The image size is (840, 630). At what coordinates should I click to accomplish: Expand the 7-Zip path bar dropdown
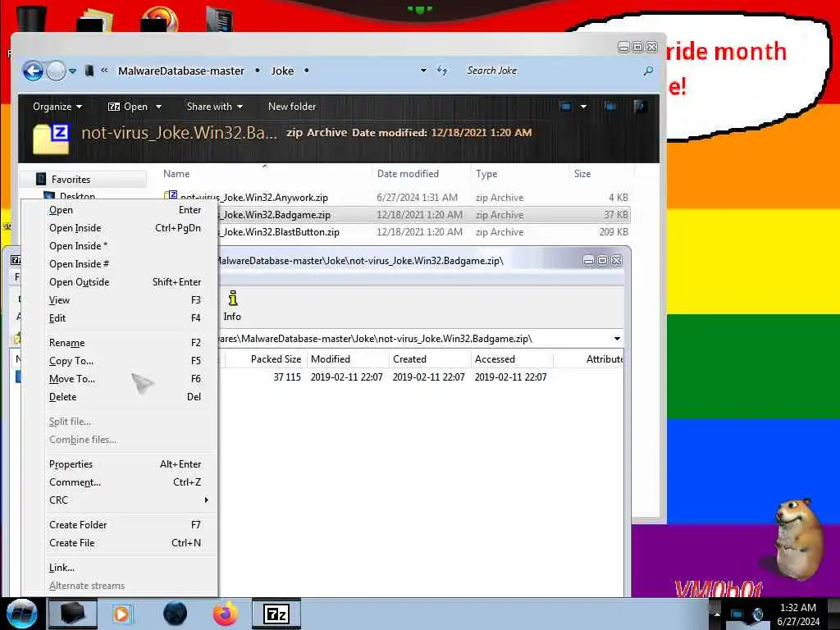(617, 339)
